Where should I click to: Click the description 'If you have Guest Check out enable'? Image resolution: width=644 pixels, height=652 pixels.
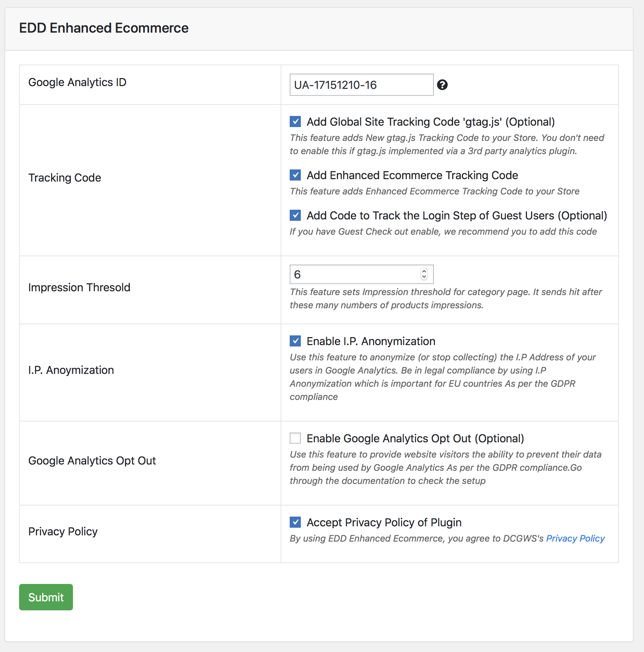[x=443, y=232]
